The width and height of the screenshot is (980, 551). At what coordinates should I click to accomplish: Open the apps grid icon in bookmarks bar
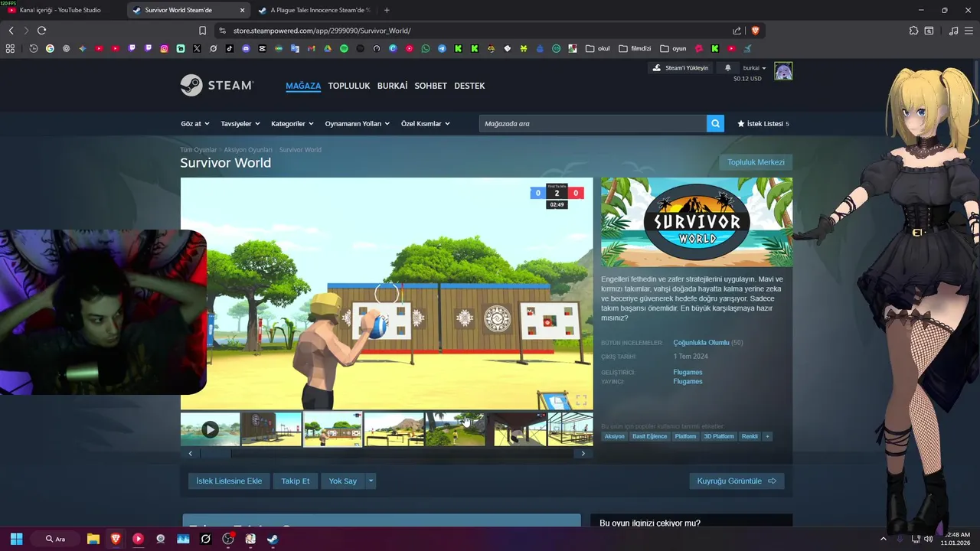10,48
